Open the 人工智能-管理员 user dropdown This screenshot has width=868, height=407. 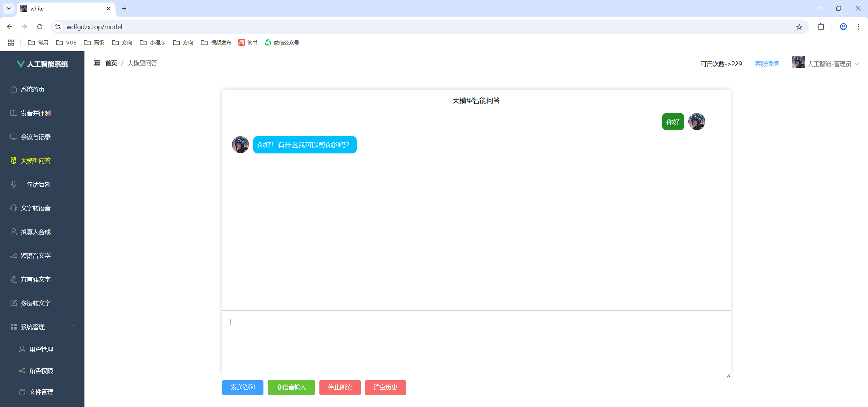[826, 63]
